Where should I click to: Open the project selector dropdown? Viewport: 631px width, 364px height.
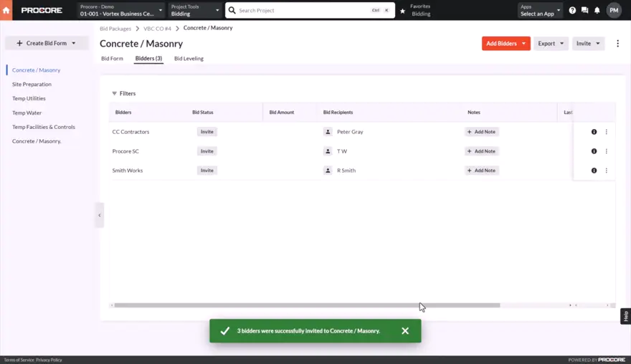click(x=120, y=10)
